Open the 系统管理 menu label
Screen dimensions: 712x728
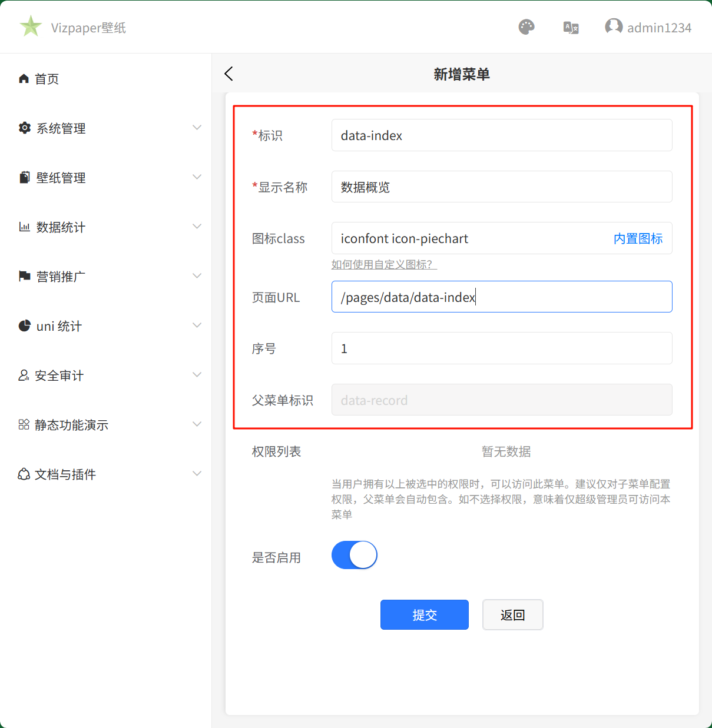click(61, 128)
